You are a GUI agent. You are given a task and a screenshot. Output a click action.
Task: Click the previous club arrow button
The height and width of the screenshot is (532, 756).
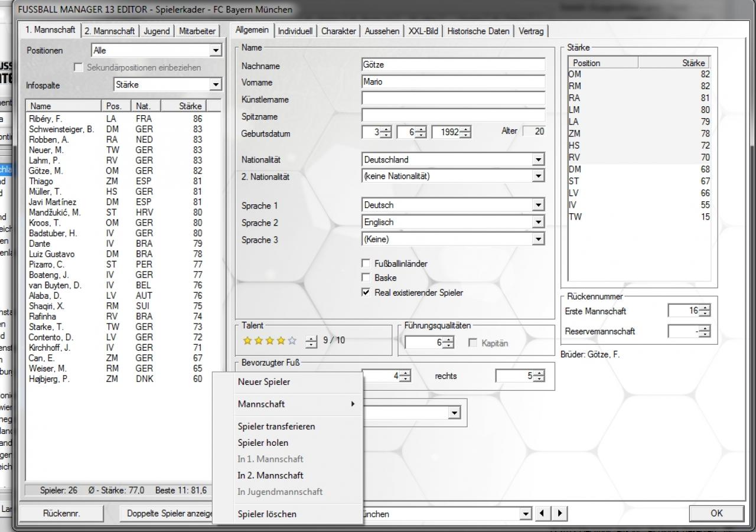[x=543, y=514]
